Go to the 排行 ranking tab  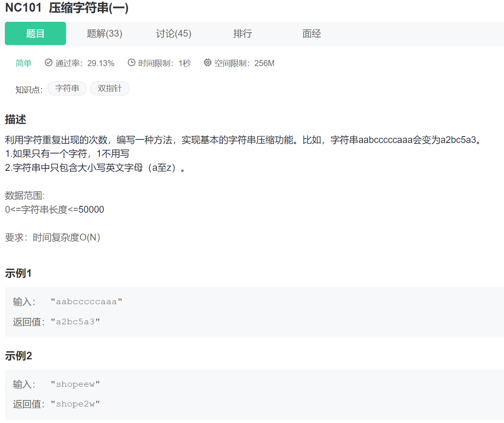click(243, 33)
